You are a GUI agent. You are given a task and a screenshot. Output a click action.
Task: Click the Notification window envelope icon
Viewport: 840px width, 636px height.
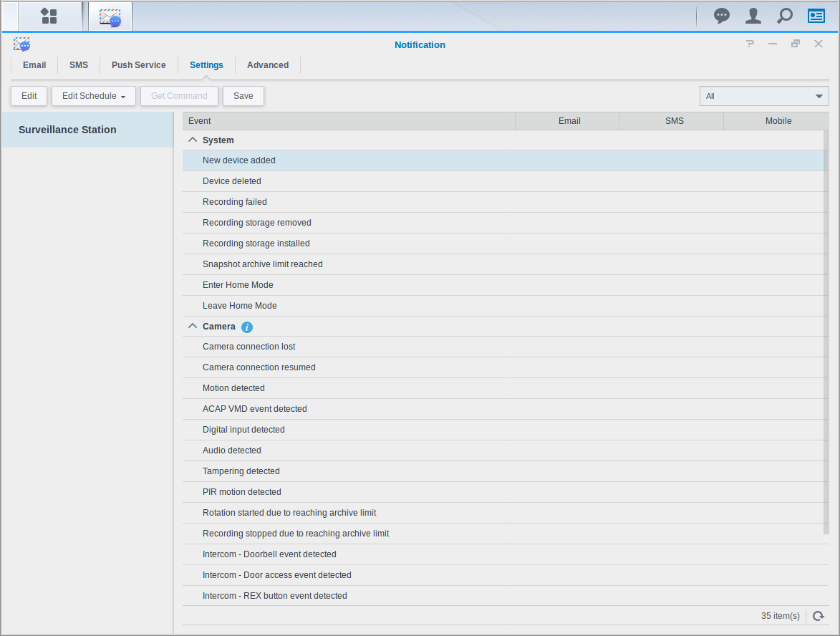point(22,44)
